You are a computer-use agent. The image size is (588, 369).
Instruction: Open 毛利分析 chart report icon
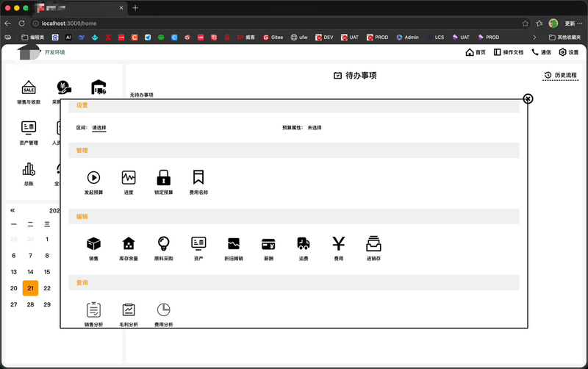point(129,309)
